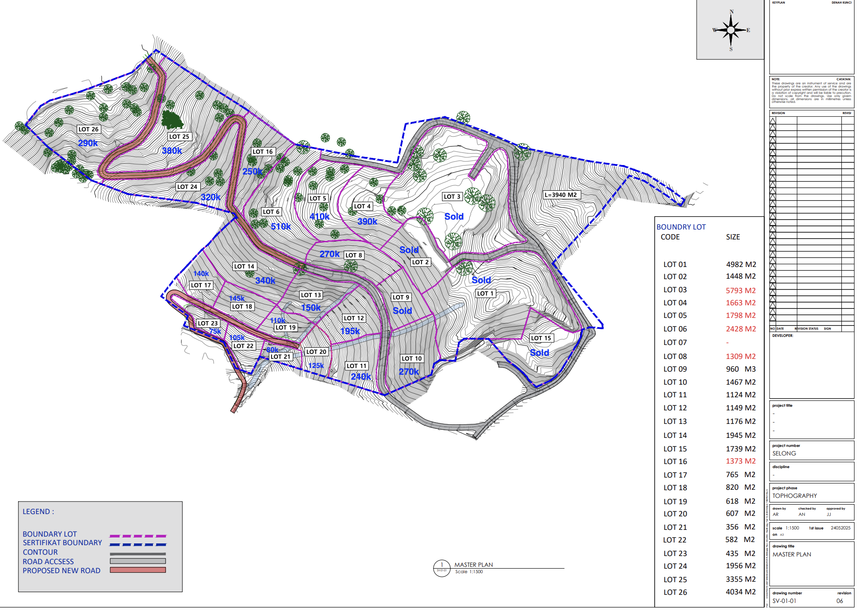The width and height of the screenshot is (859, 616).
Task: Select the LOT 25 label on map
Action: click(x=180, y=137)
